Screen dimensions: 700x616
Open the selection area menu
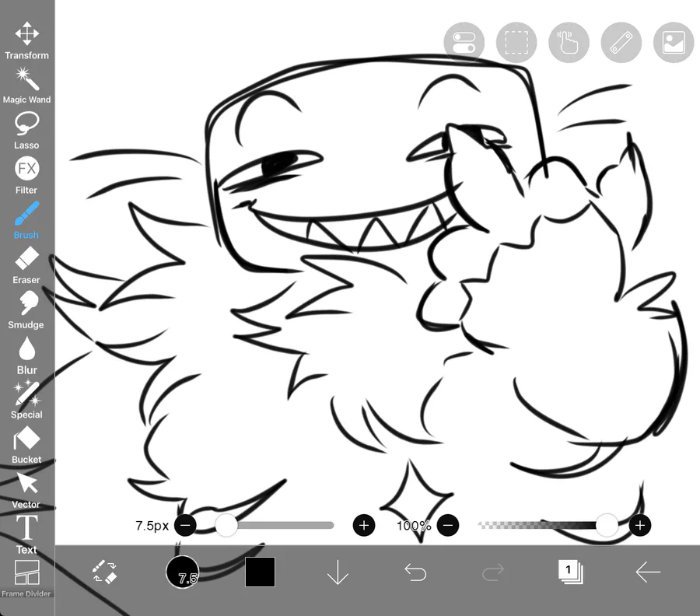(x=516, y=43)
